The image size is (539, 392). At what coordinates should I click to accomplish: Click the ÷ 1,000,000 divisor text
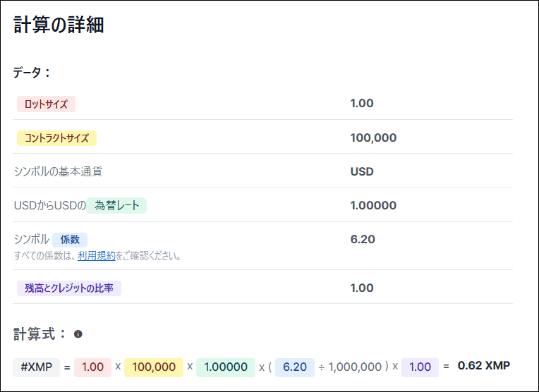[351, 367]
